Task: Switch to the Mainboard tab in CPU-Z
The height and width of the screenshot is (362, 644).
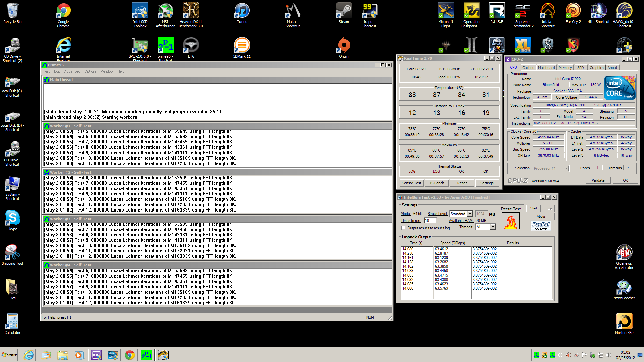Action: click(546, 68)
